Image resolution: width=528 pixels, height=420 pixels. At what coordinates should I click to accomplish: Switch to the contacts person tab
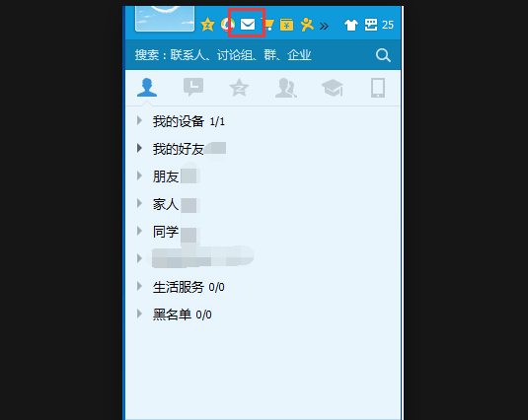147,88
